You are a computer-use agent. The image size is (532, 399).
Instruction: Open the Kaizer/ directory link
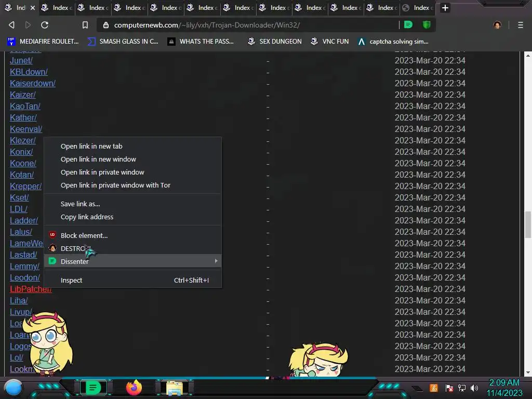point(23,95)
